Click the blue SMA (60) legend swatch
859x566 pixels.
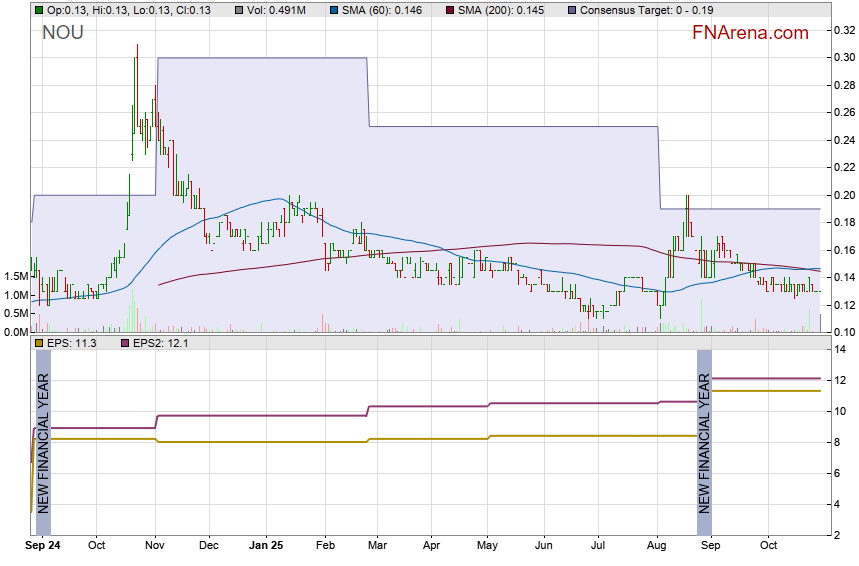[x=332, y=10]
